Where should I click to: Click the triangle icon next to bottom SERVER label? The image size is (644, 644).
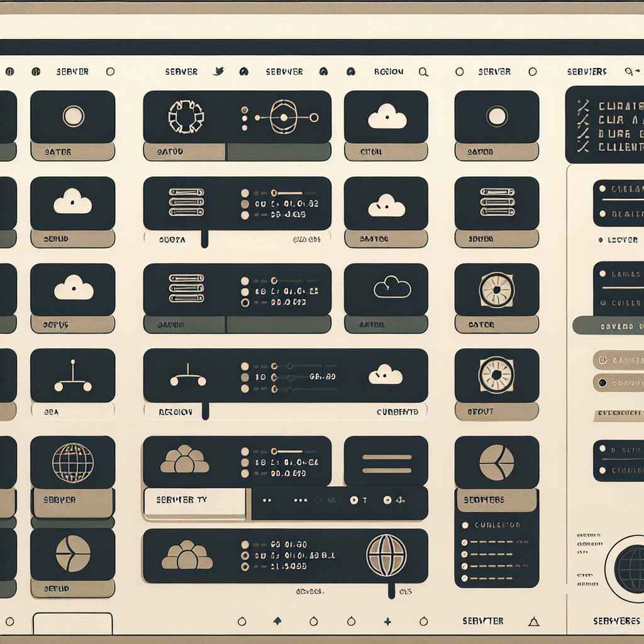[533, 621]
